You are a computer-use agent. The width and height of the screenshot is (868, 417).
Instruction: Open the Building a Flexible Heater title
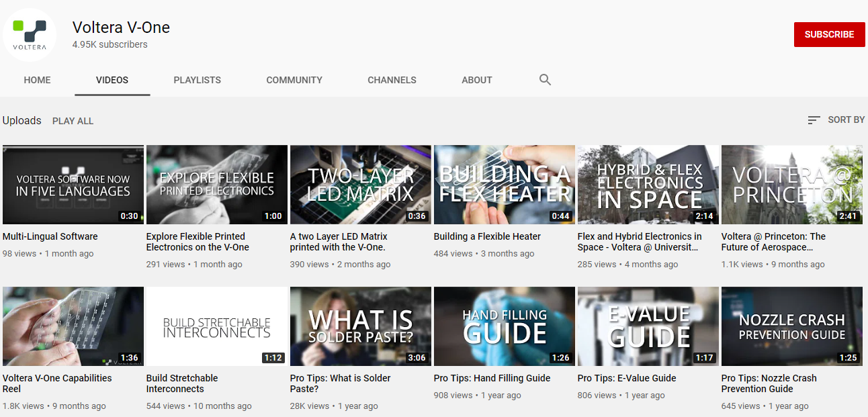point(487,236)
